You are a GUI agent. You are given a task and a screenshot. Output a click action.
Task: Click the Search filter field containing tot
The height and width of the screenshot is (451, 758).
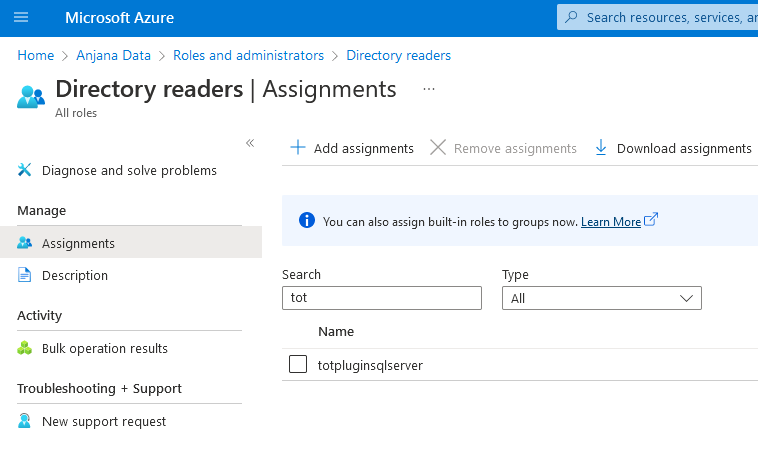click(381, 298)
